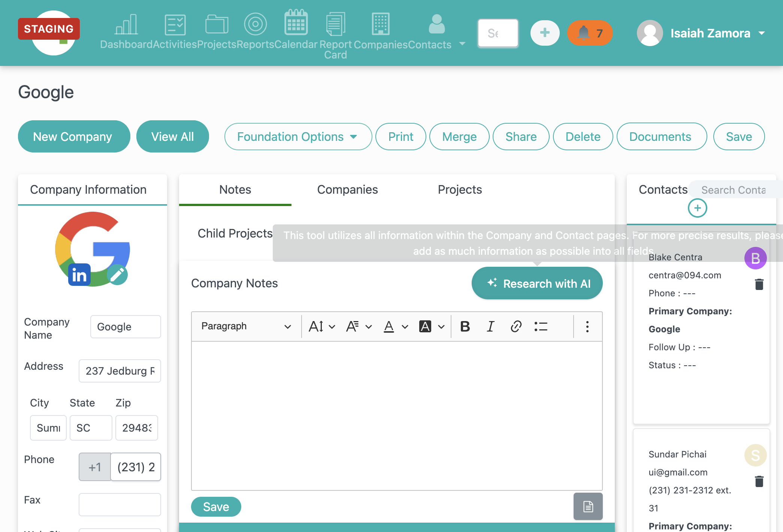Delete contact Sundar Pichai trash icon
Viewport: 783px width, 532px height.
click(759, 481)
